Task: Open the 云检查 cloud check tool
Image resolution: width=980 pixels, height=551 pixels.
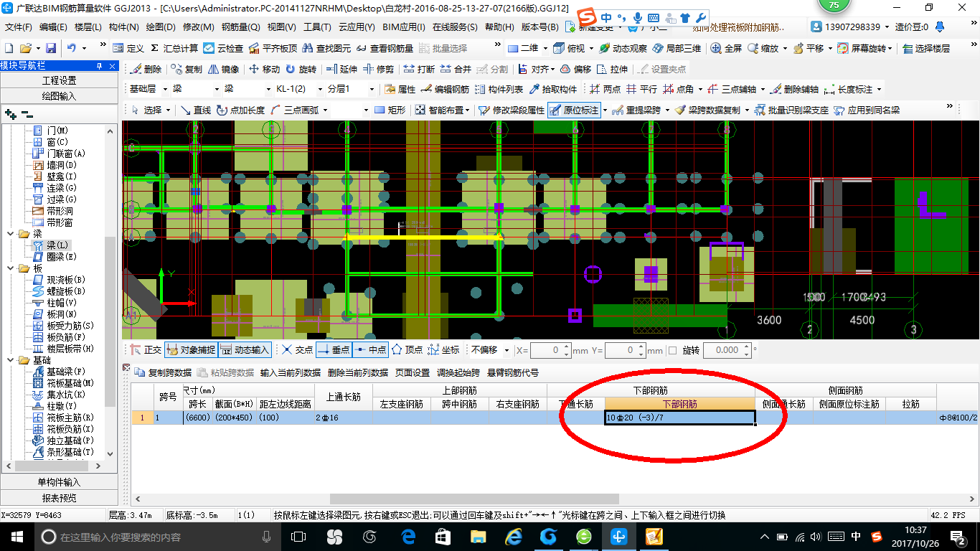Action: tap(223, 48)
